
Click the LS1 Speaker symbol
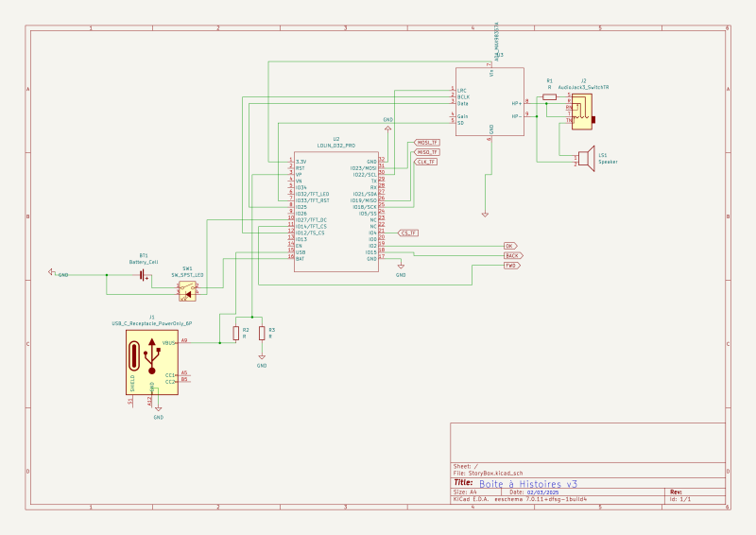[x=586, y=158]
